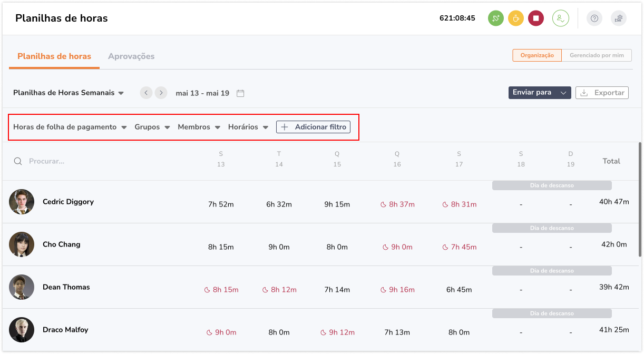Screen dimensions: 644x354
Task: Select the Organização view toggle
Action: [x=537, y=55]
